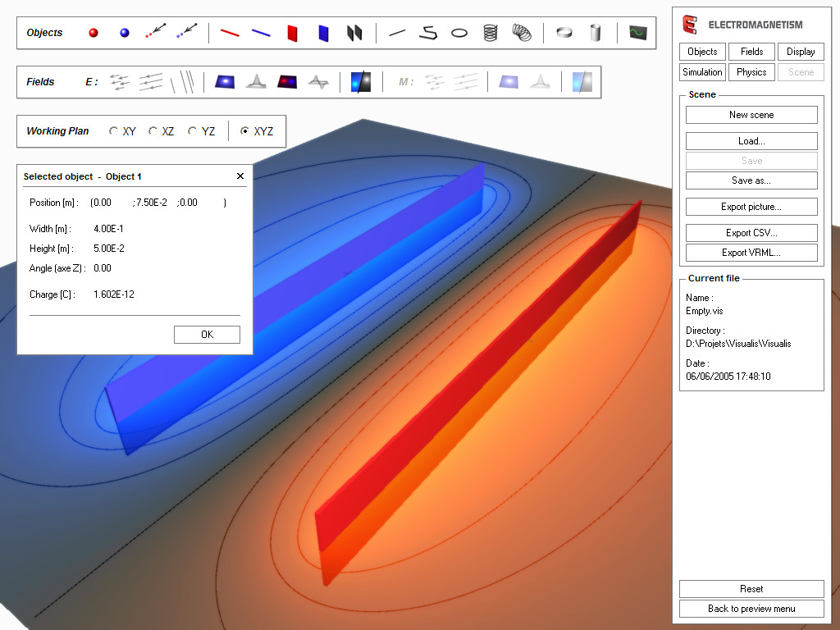Screen dimensions: 840x630
Task: Open the oscilloscope tool
Action: (x=637, y=33)
